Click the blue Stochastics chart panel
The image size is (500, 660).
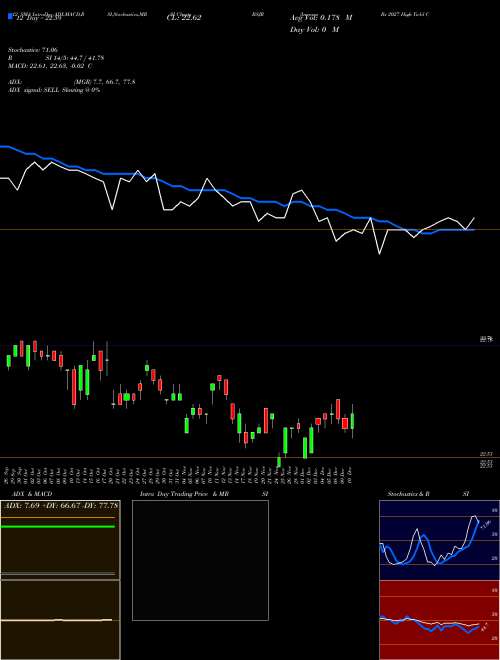tap(439, 540)
